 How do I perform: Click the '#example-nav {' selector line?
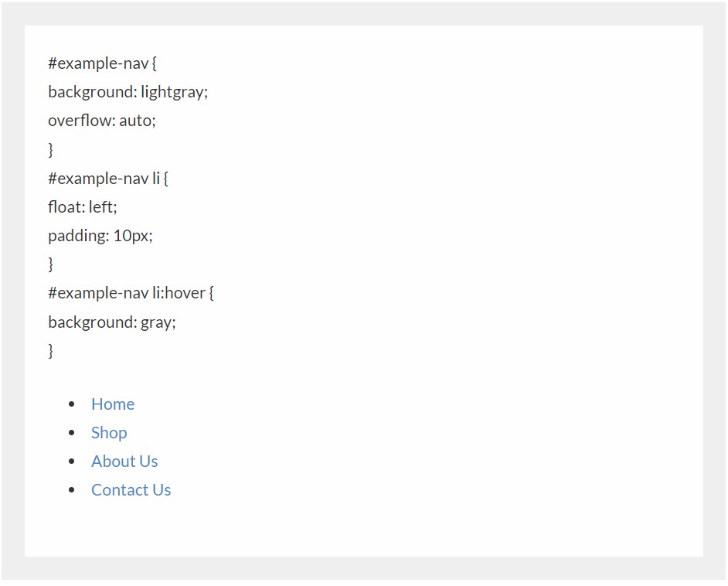point(102,63)
